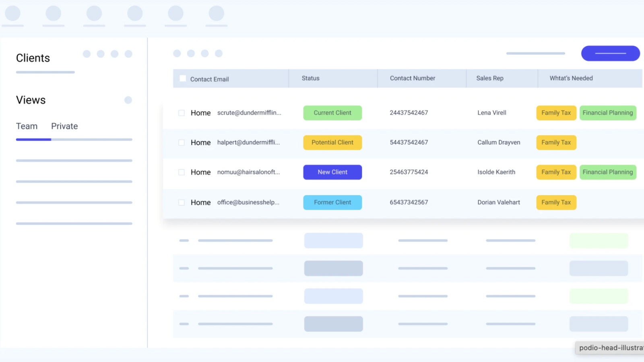
Task: Click the Family Tax tag in Dorian Valehart row
Action: coord(556,202)
